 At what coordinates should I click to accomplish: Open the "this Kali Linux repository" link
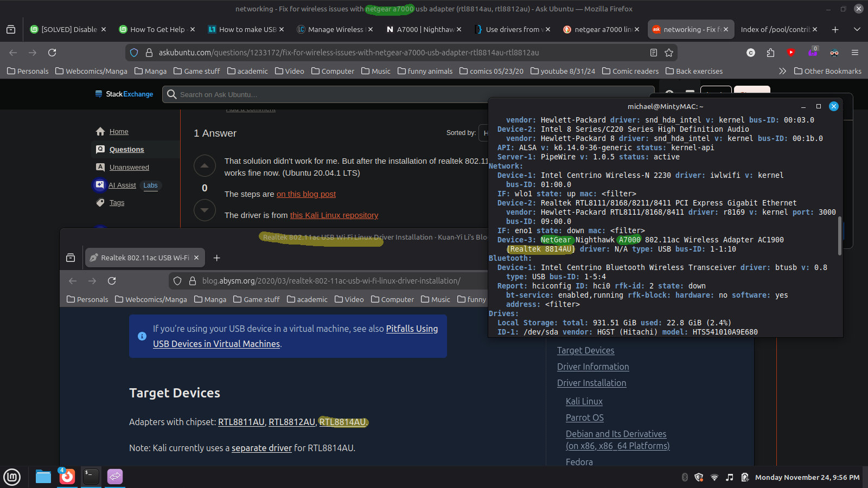(x=334, y=215)
